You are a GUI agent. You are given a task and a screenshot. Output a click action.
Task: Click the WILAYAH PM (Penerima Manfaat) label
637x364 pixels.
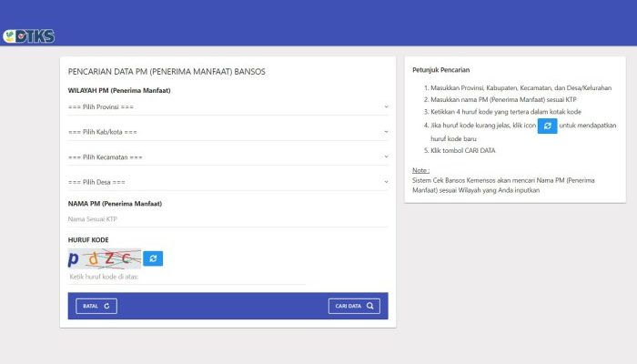point(119,90)
